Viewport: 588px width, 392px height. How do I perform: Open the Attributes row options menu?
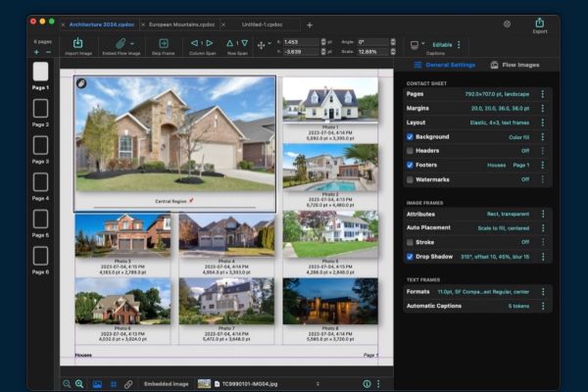543,215
